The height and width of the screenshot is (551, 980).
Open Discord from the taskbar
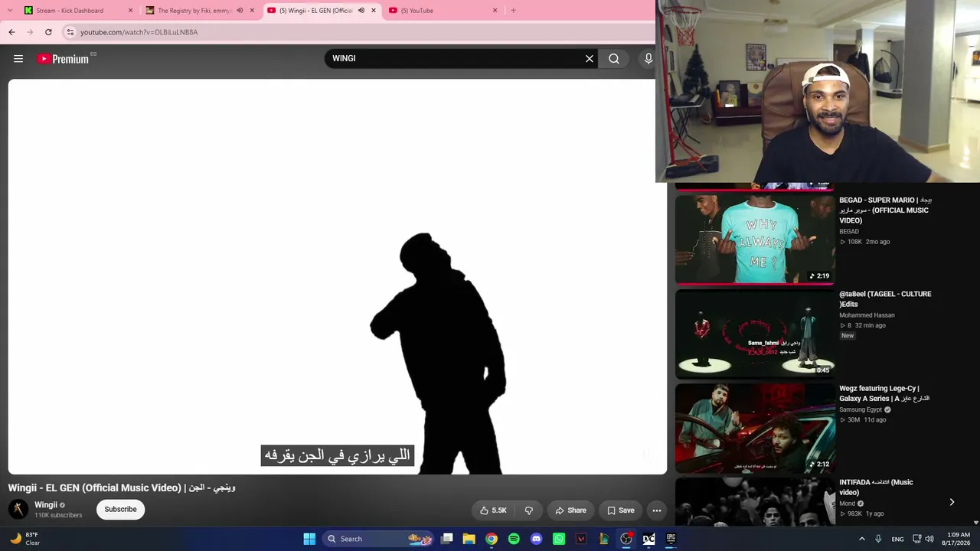pos(536,539)
